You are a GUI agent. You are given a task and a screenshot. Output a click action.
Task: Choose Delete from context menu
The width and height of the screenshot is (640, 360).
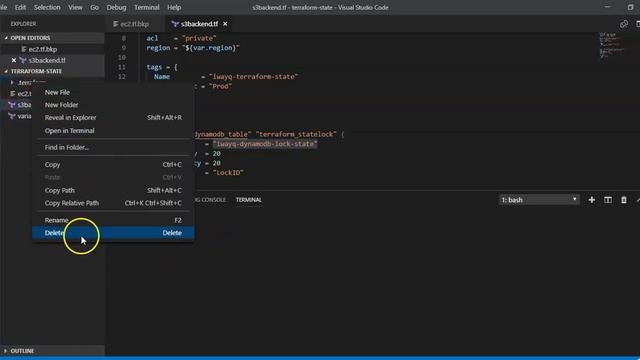[x=113, y=233]
